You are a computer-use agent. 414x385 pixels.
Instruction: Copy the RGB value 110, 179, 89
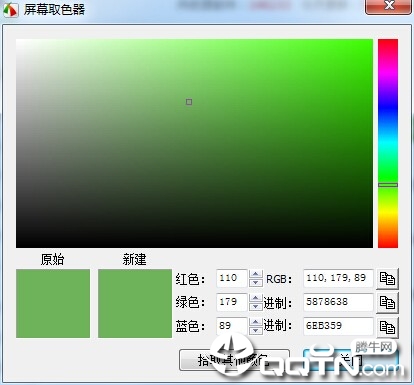tap(387, 278)
